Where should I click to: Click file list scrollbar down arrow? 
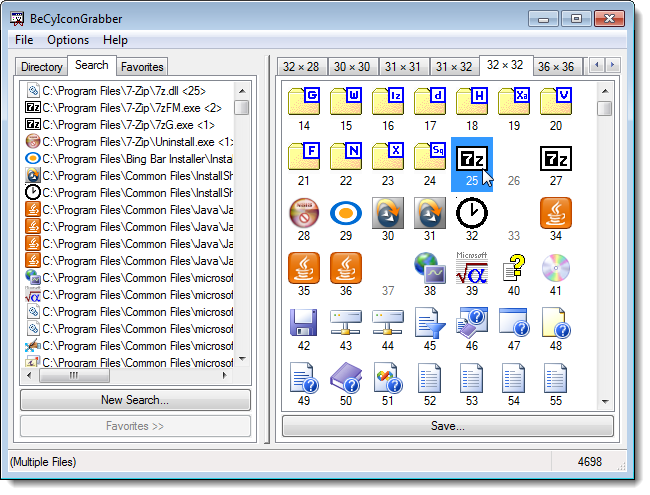click(x=242, y=359)
